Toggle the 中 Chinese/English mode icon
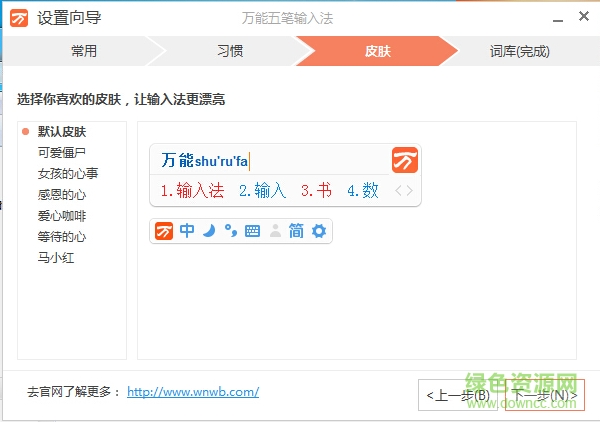 pos(187,231)
